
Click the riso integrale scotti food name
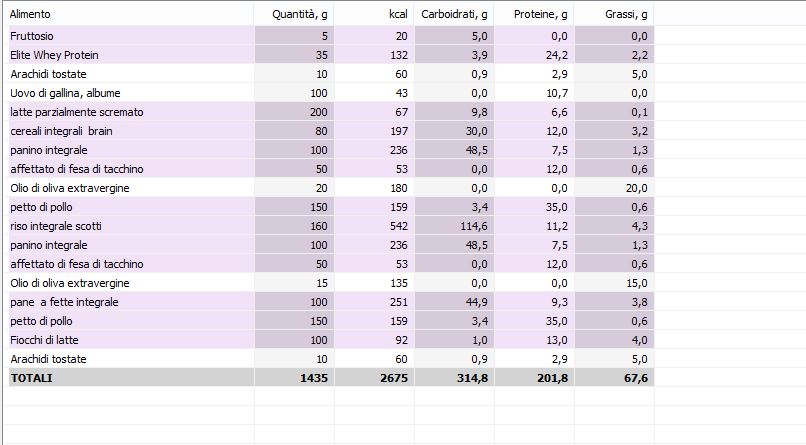56,226
